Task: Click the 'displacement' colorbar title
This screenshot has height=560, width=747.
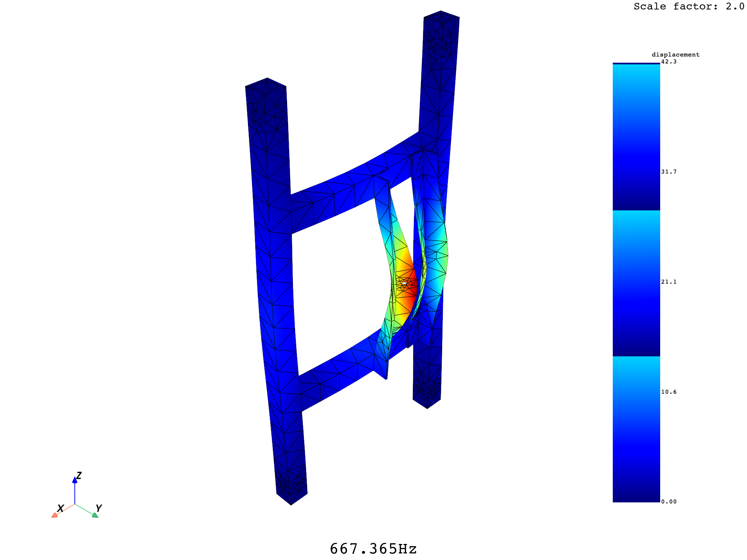Action: point(676,55)
